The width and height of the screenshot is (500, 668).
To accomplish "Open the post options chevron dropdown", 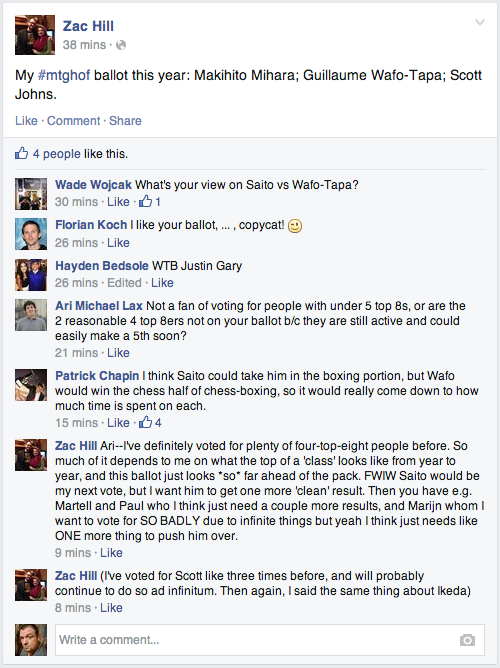I will 480,23.
